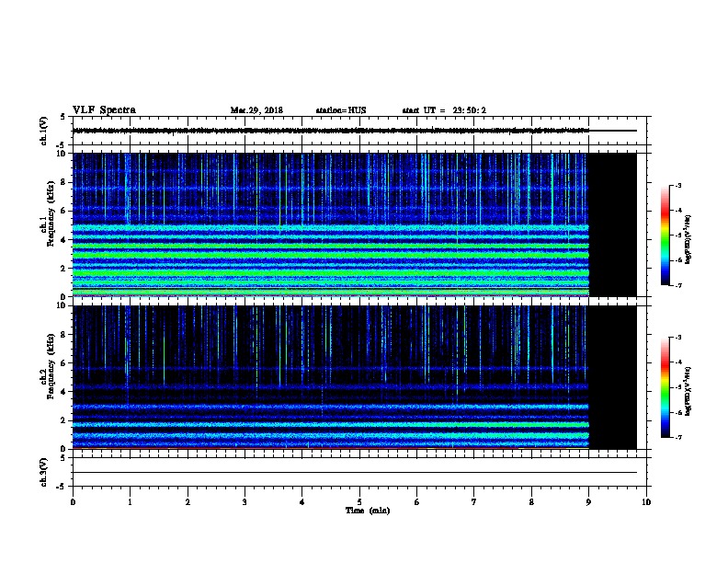
Task: Click the ch.2 color bar units label
Action: coord(688,391)
